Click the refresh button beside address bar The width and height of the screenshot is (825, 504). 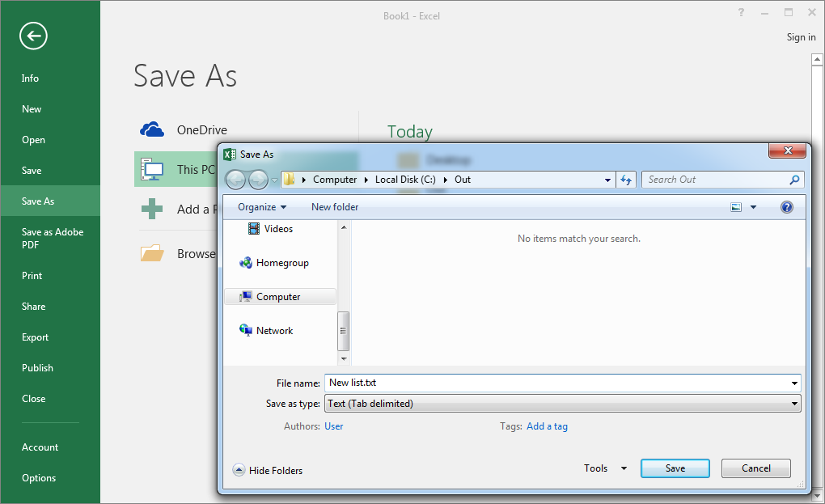(626, 180)
